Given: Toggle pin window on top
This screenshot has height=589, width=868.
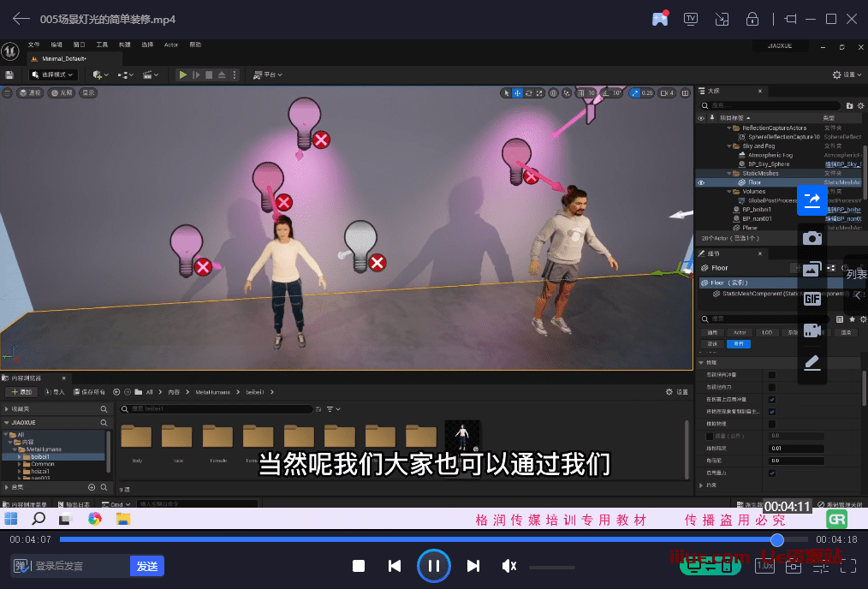Looking at the screenshot, I should pos(790,19).
